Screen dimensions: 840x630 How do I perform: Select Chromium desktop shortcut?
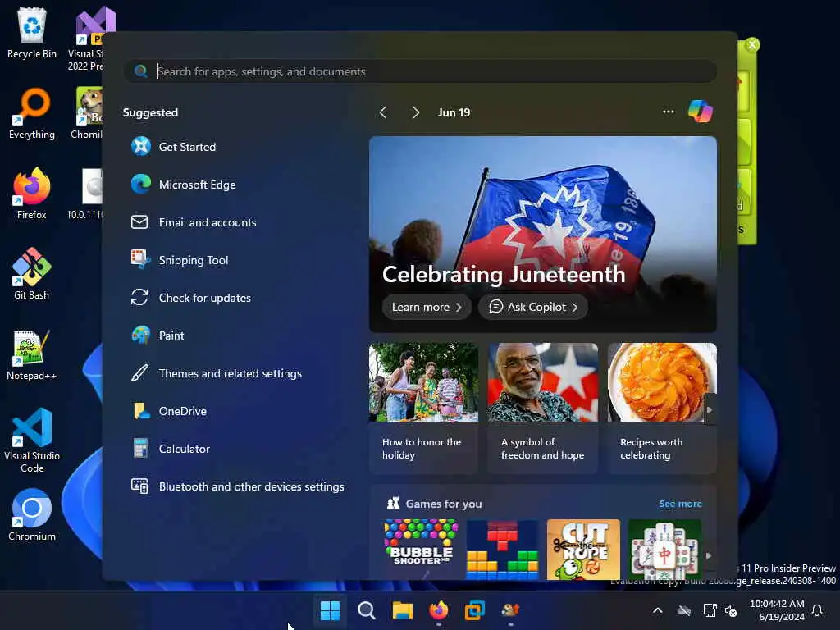32,515
